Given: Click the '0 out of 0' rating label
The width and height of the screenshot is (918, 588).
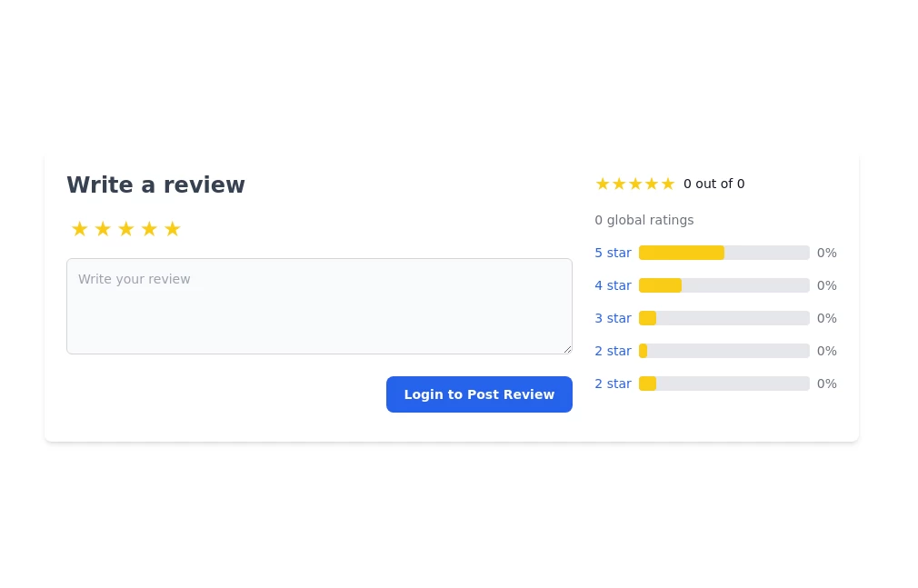Looking at the screenshot, I should (713, 184).
